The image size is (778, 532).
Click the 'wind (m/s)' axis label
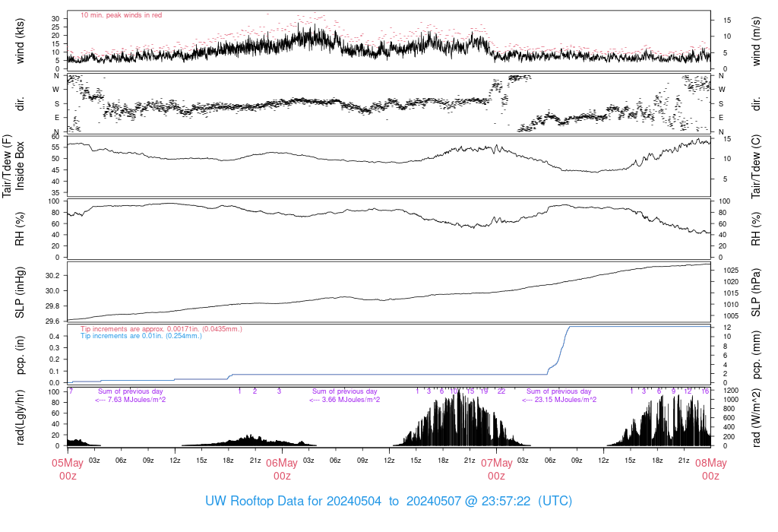click(x=756, y=41)
